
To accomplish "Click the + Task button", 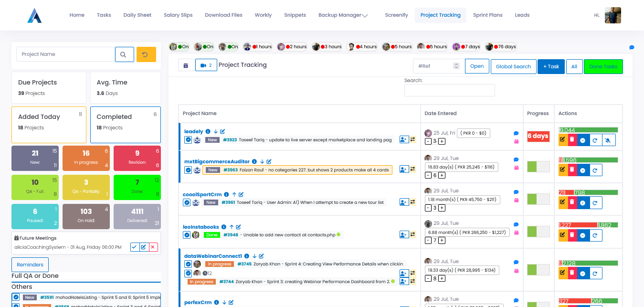I will (551, 66).
